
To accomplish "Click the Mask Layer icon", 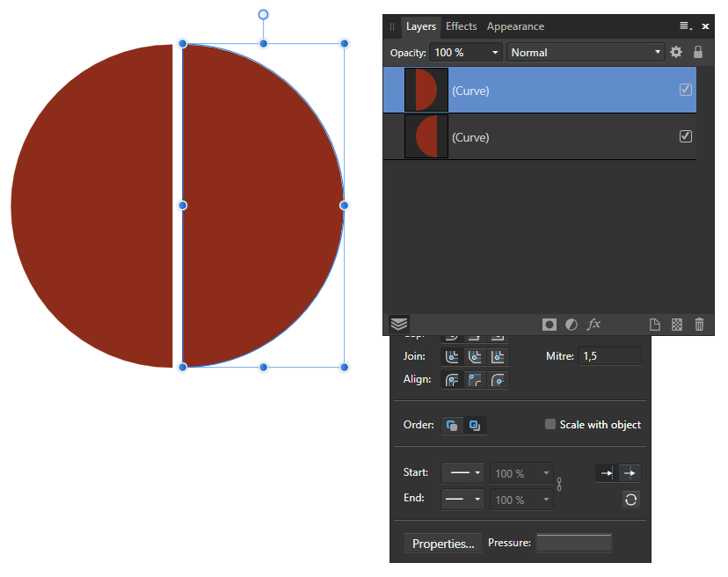I will 550,325.
